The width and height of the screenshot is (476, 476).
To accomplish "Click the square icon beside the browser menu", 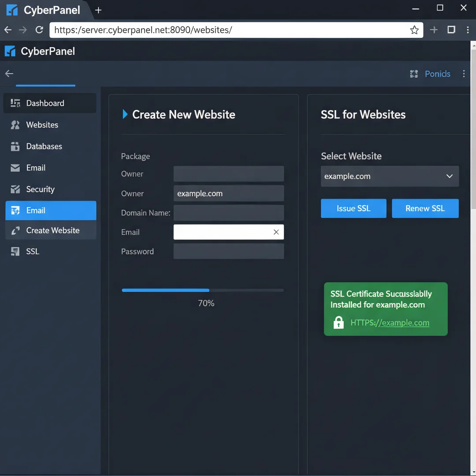I will [x=451, y=30].
